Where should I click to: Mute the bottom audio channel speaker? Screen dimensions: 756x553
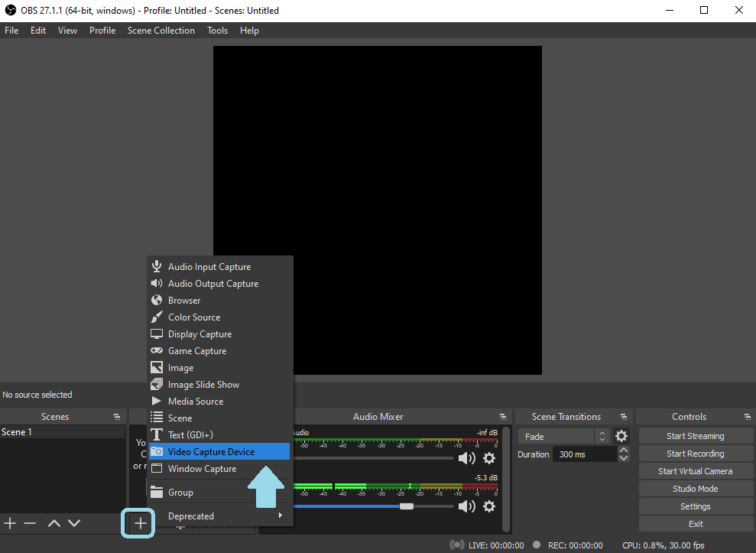(466, 506)
